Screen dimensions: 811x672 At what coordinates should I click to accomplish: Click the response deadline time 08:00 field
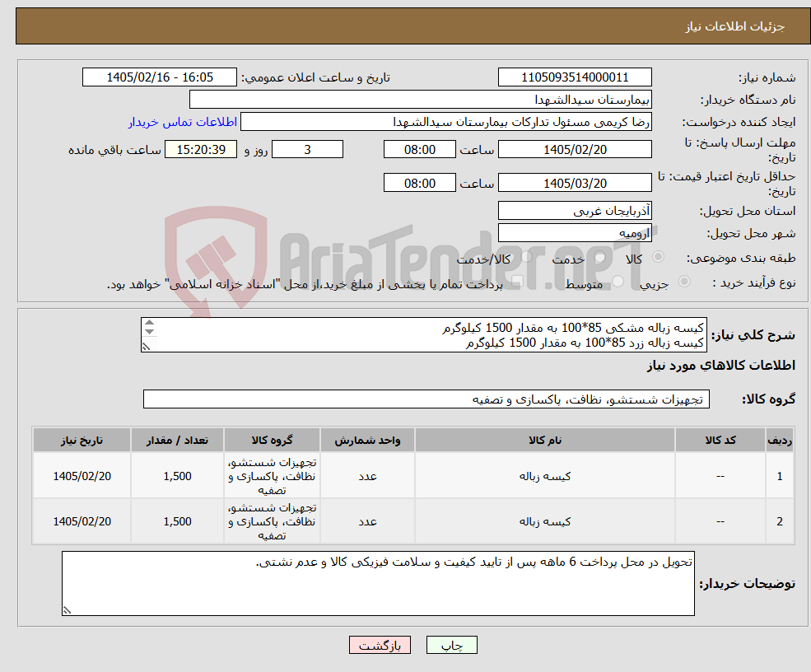click(419, 150)
